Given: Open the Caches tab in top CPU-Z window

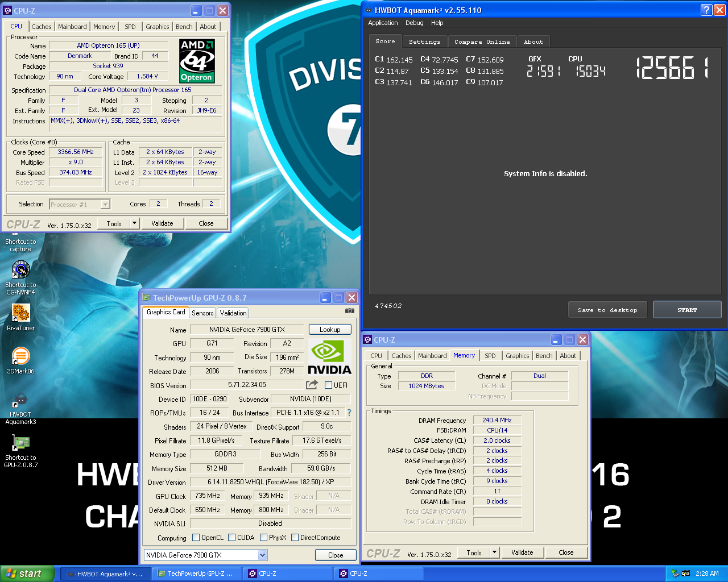Looking at the screenshot, I should 41,27.
